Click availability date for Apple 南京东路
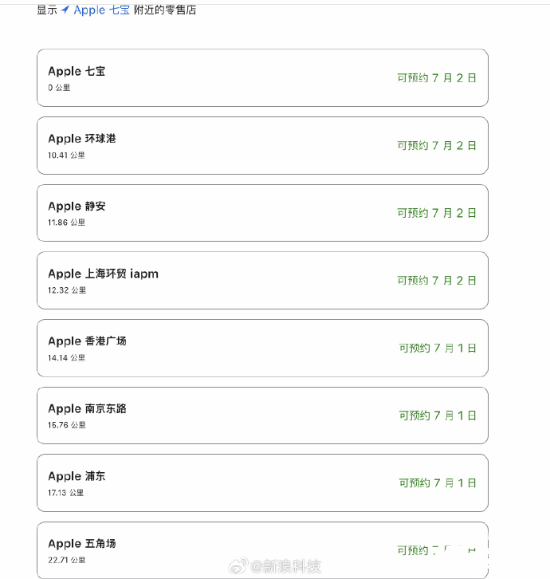Image resolution: width=550 pixels, height=579 pixels. [x=438, y=416]
